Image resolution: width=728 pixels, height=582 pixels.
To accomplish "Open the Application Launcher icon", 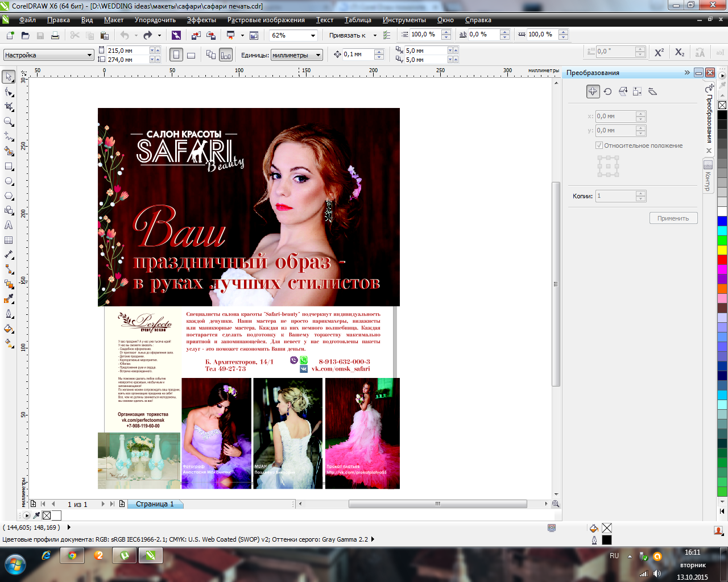I will (x=230, y=35).
